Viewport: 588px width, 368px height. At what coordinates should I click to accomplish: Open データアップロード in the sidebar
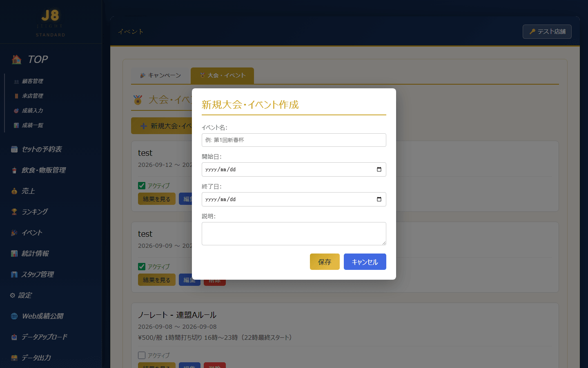39,337
